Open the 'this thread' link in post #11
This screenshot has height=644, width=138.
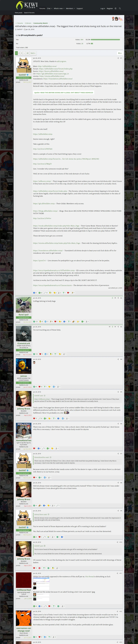89,576
